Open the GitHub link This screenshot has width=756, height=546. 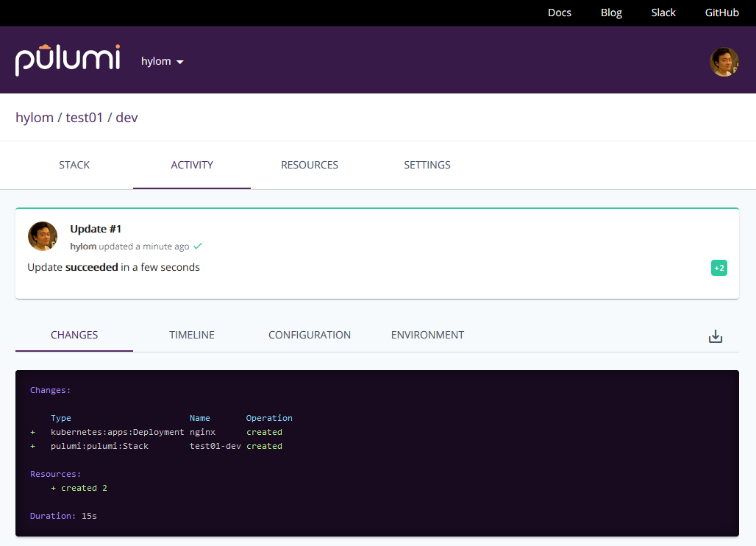click(x=721, y=13)
